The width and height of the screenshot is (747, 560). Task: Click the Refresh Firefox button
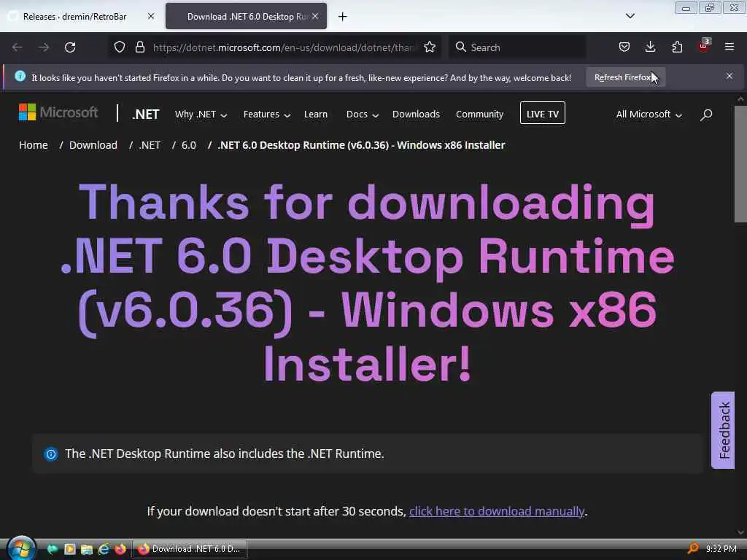[625, 77]
